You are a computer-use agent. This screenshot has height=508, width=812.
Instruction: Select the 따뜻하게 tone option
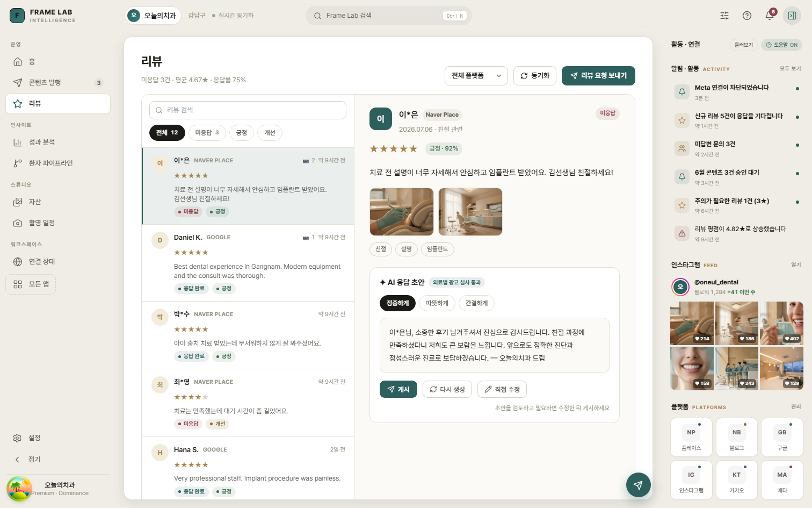point(437,303)
